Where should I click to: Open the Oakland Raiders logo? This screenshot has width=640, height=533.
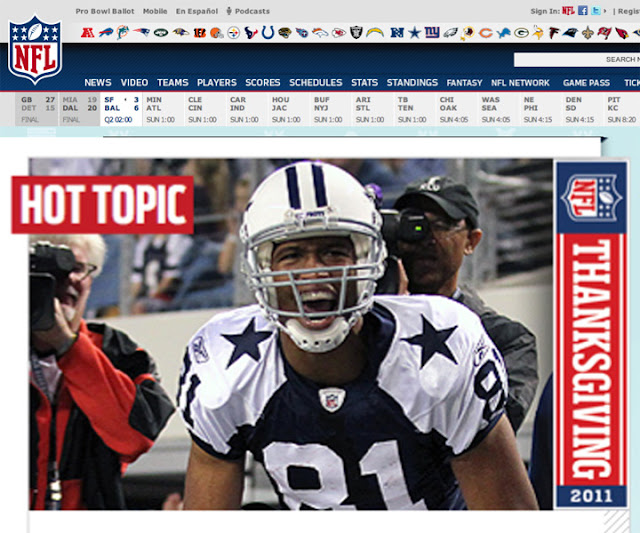click(356, 33)
